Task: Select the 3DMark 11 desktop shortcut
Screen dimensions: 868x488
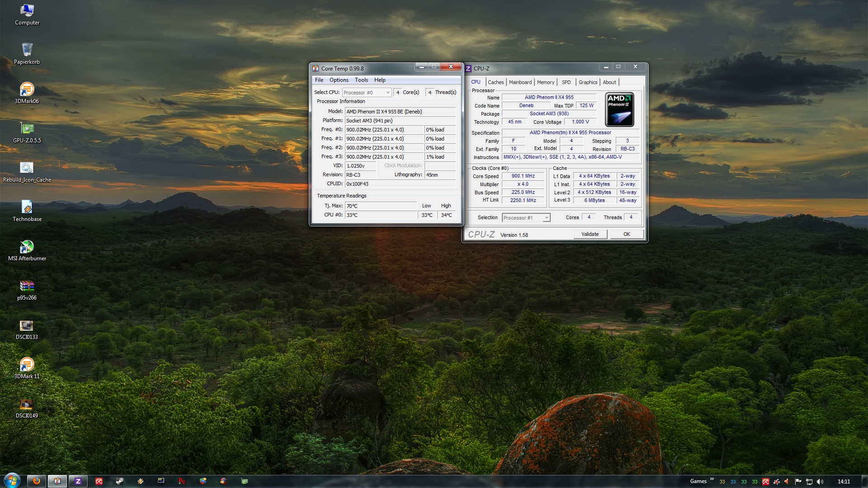Action: 27,368
